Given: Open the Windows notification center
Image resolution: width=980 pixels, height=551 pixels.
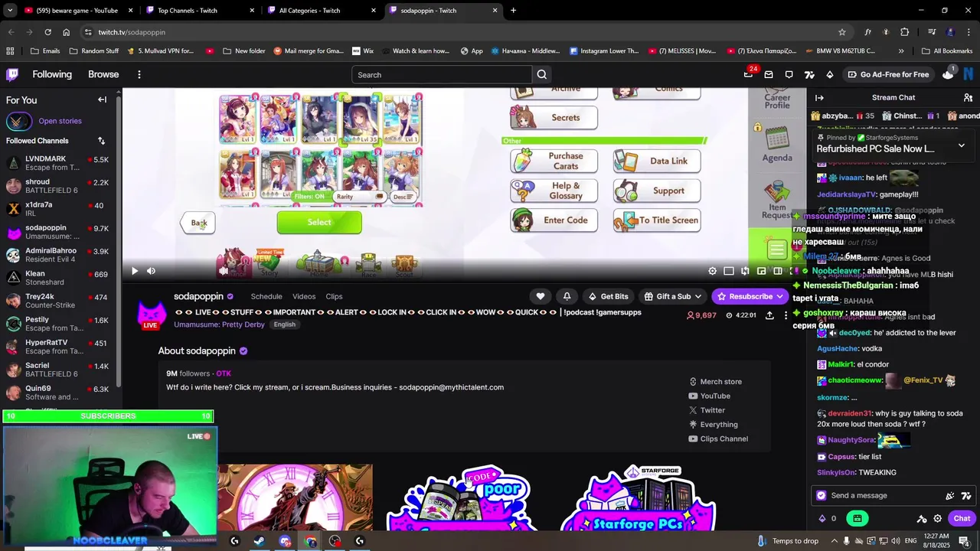Looking at the screenshot, I should [x=963, y=541].
